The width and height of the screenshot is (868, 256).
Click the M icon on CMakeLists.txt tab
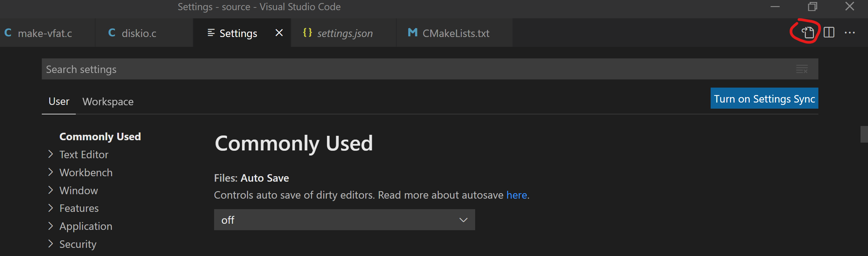(413, 33)
